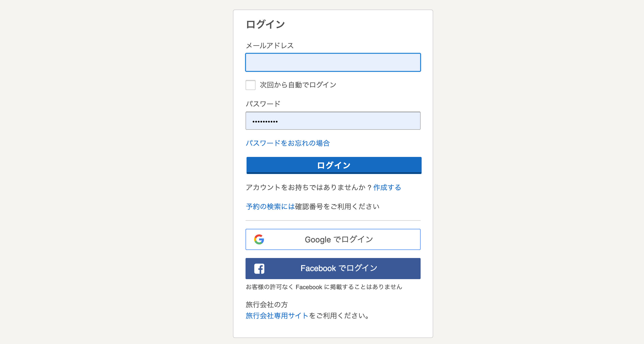The height and width of the screenshot is (344, 644).
Task: Click the Facebook privacy notice text
Action: [324, 287]
